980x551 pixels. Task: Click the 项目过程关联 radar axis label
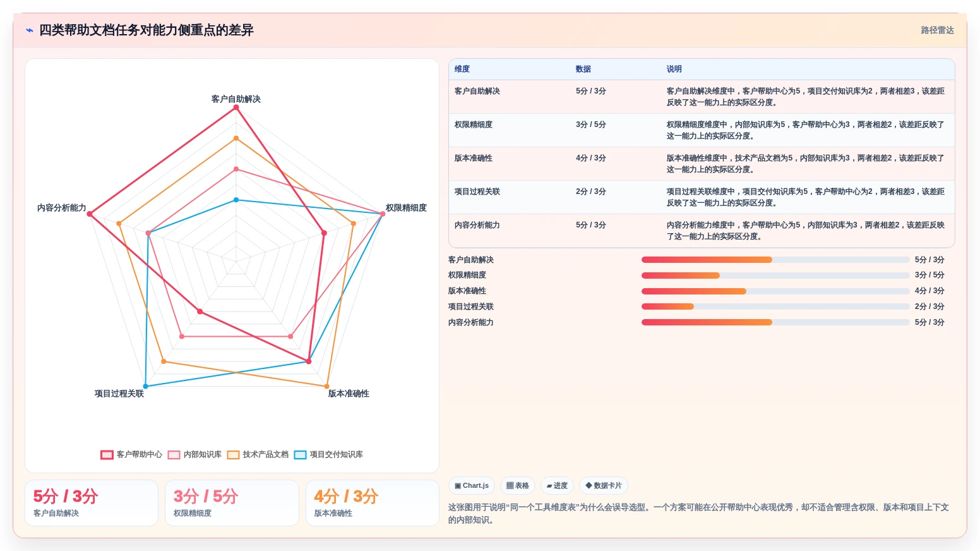point(119,394)
